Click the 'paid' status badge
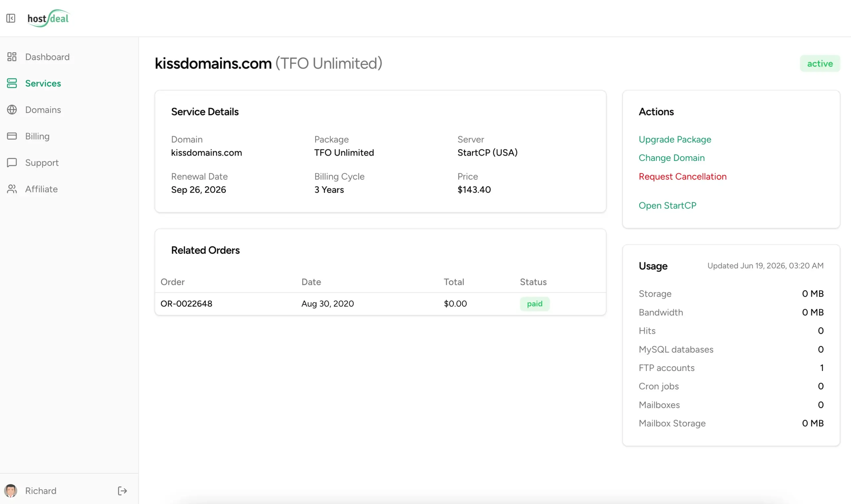 (x=535, y=304)
